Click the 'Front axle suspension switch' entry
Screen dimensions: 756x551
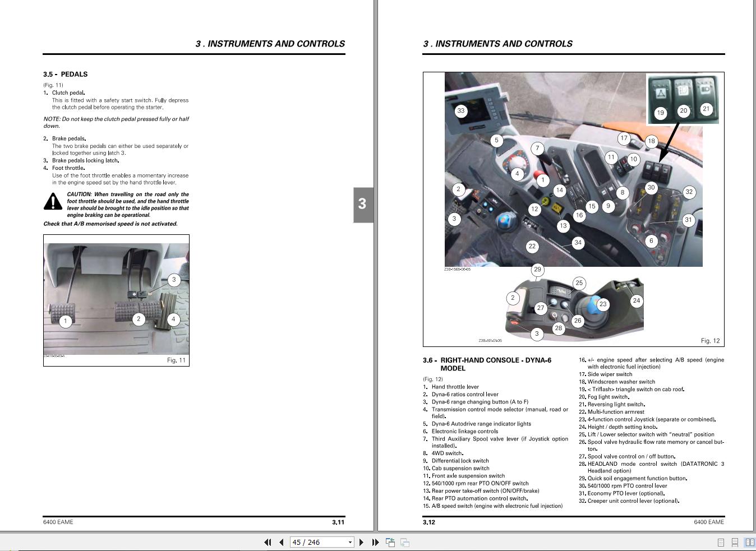pyautogui.click(x=468, y=476)
